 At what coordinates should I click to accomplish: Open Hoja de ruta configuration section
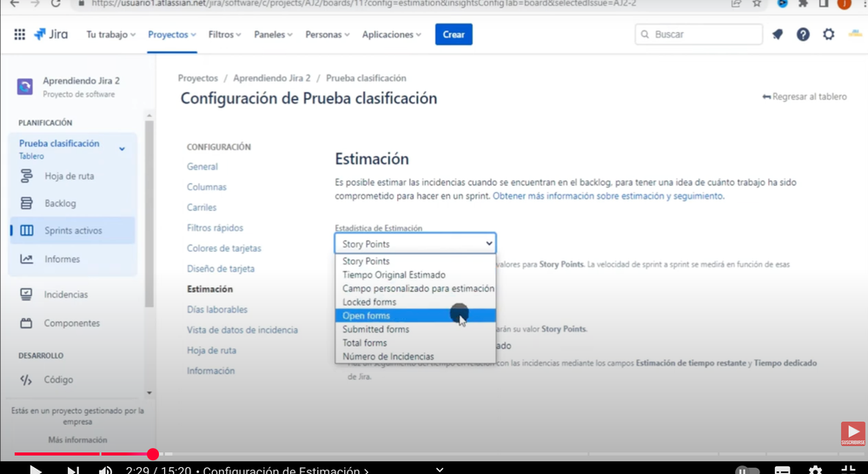point(211,351)
